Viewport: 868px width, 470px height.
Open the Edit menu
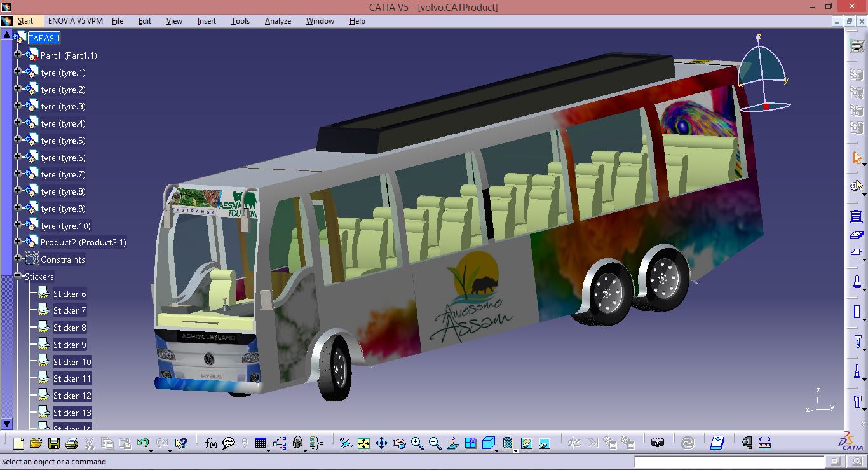pyautogui.click(x=145, y=21)
